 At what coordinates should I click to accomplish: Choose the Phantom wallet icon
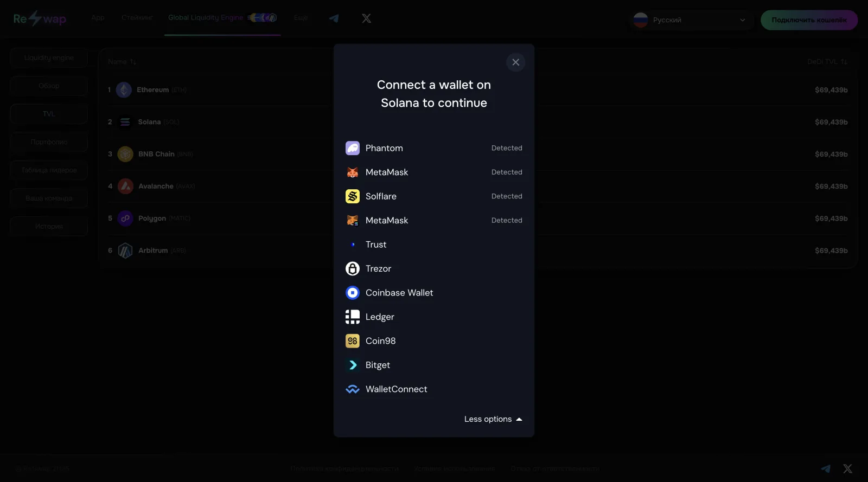[x=353, y=148]
